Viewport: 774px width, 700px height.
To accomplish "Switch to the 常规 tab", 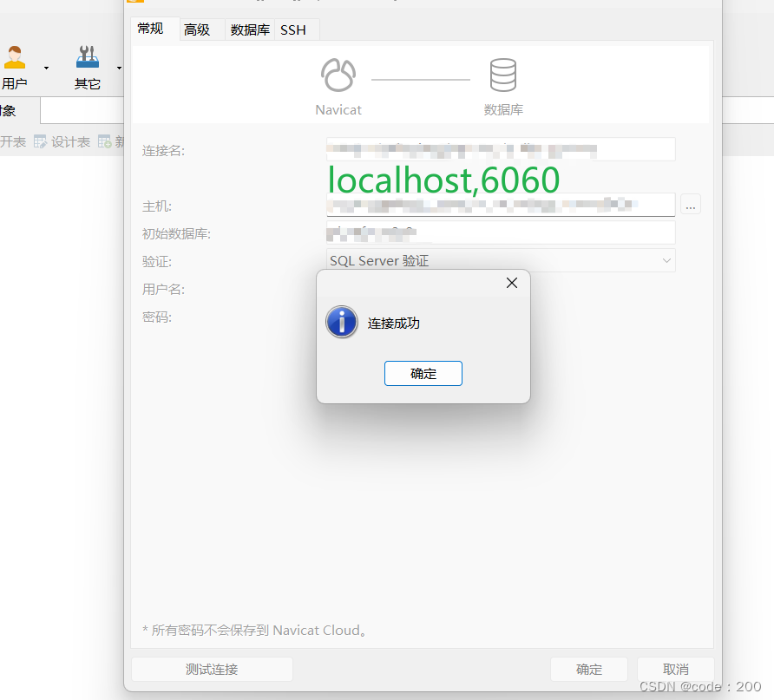I will (150, 29).
